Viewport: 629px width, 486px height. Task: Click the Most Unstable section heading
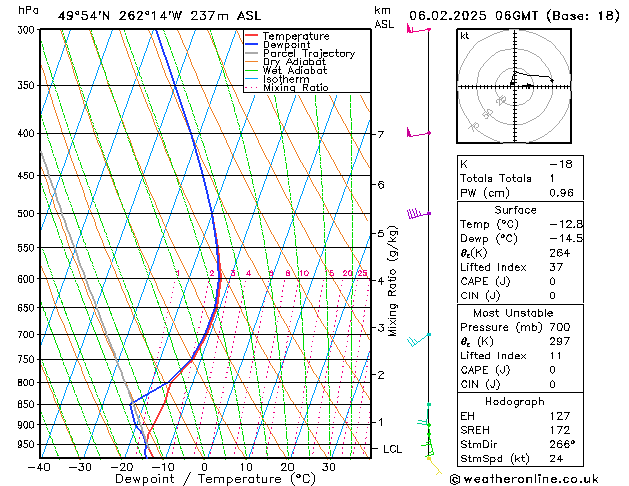[x=513, y=313]
